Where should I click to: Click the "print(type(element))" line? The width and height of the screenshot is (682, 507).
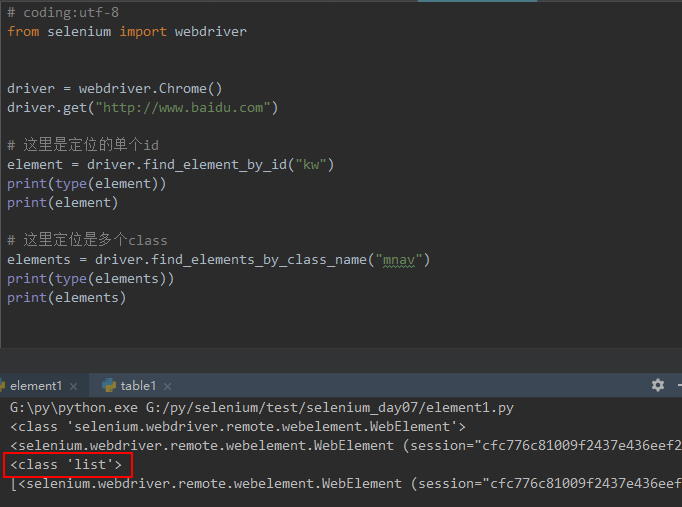pyautogui.click(x=86, y=184)
